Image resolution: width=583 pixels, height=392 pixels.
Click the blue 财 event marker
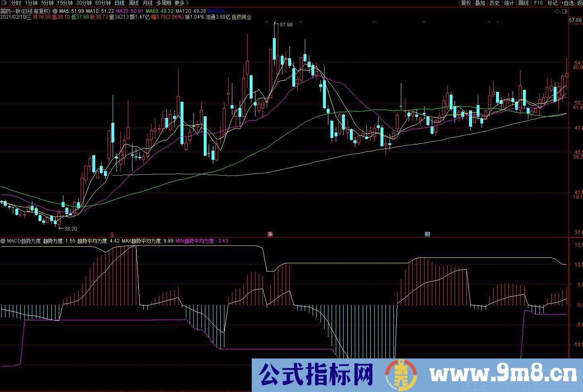click(427, 234)
